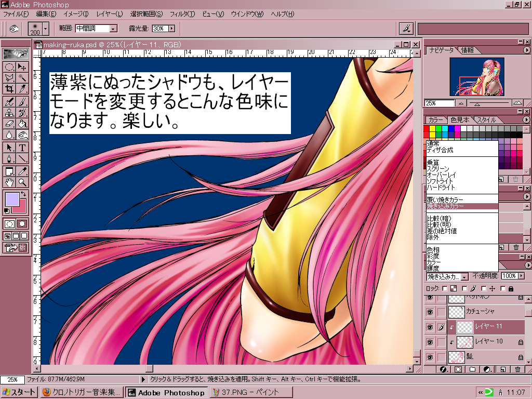This screenshot has height=399, width=532.
Task: Choose the Zoom magnifier tool
Action: point(22,182)
